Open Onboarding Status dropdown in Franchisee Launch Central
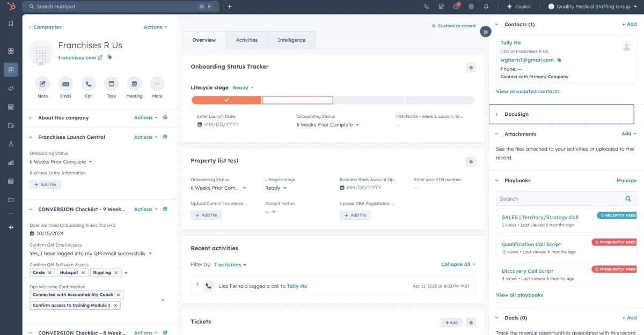The width and height of the screenshot is (644, 335). (61, 162)
